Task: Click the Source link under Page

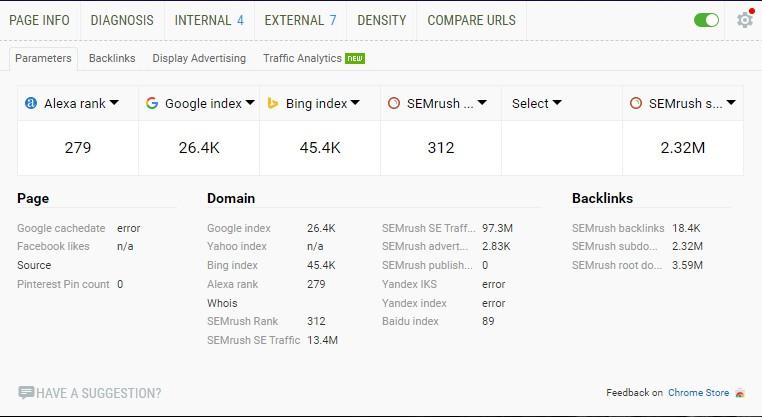Action: (x=34, y=265)
